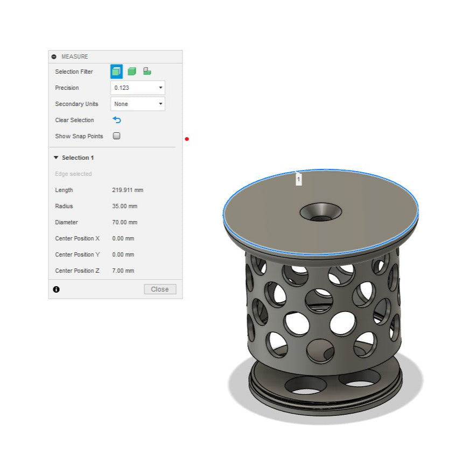Viewport: 476px width, 475px height.
Task: Click the selection marker 1 on the model
Action: coord(299,179)
